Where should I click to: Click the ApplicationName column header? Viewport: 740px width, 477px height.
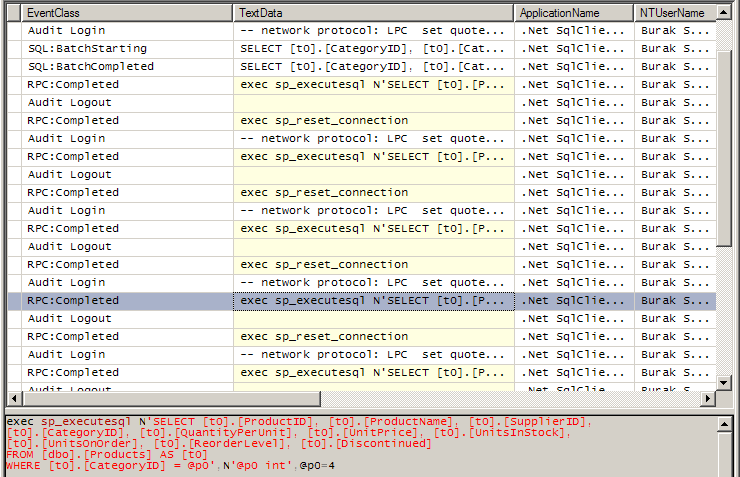point(574,13)
